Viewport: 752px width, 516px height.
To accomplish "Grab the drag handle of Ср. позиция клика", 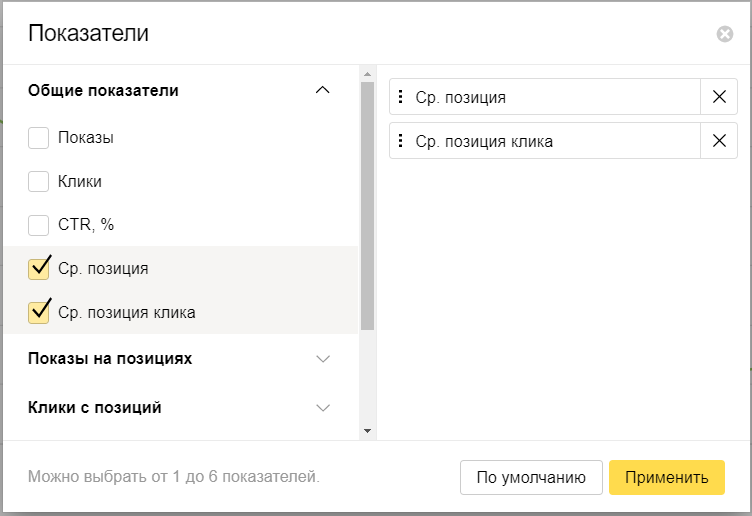I will point(400,141).
